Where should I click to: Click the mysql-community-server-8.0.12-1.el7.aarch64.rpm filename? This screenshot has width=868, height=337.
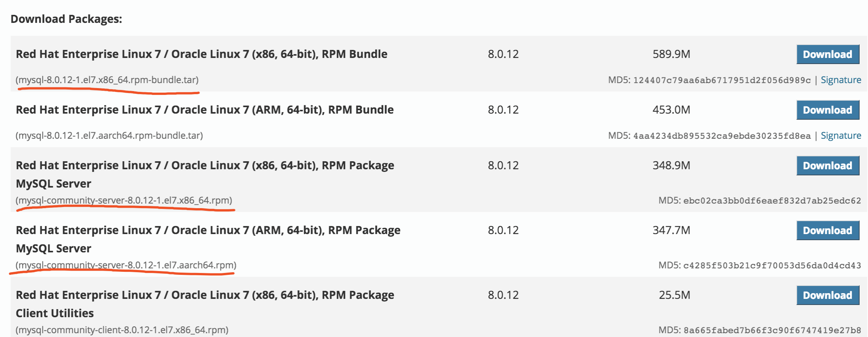tap(126, 265)
